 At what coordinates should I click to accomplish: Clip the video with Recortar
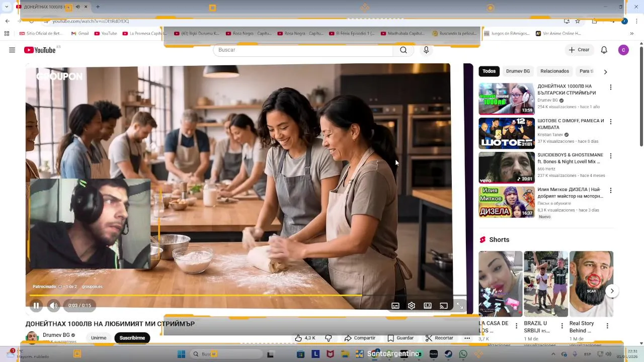tap(439, 338)
